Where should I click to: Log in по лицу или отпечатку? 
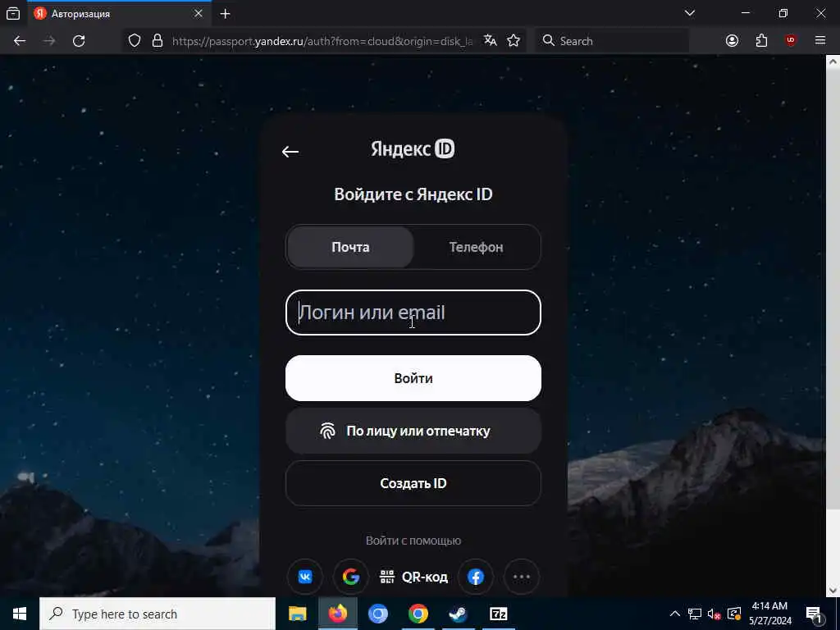coord(413,431)
